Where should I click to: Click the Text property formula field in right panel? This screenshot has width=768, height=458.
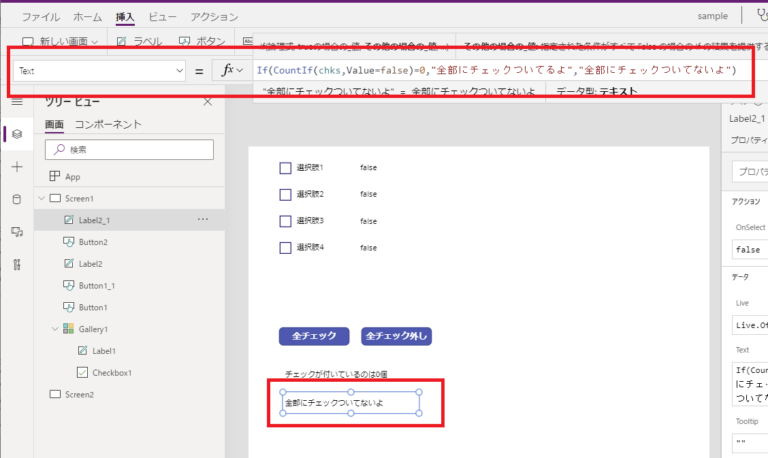point(750,384)
